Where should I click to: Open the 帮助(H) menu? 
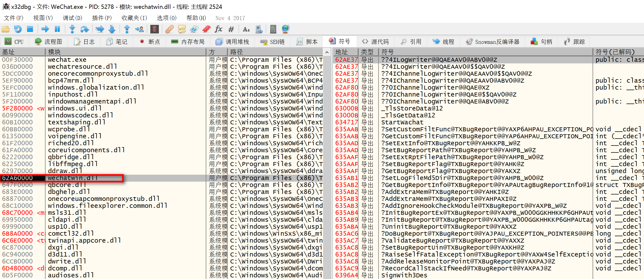point(196,18)
